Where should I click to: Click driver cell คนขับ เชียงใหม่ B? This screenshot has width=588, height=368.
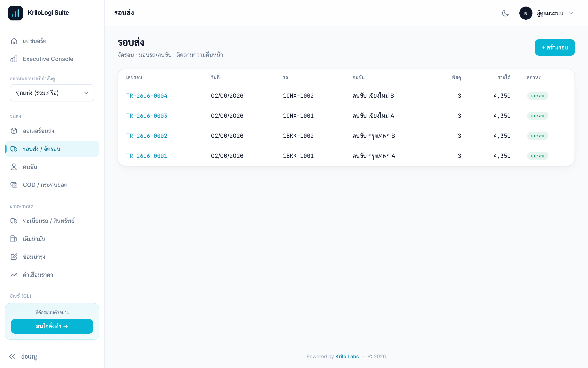pyautogui.click(x=373, y=96)
